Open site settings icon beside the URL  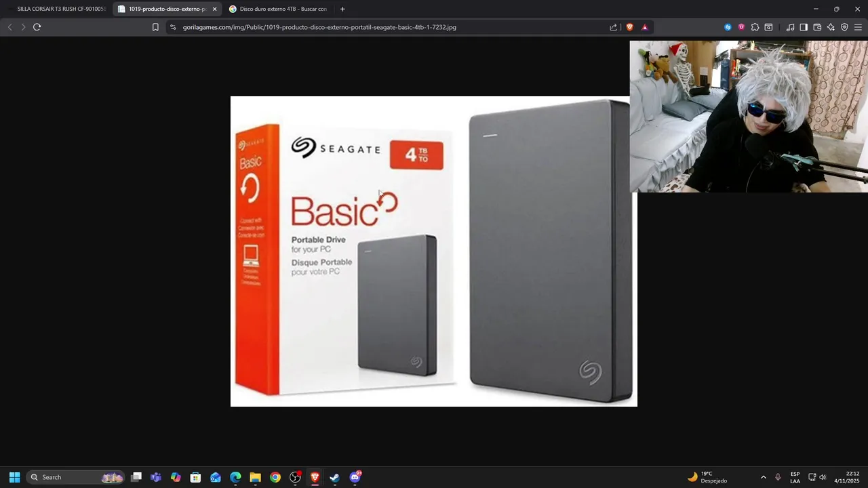pos(173,27)
